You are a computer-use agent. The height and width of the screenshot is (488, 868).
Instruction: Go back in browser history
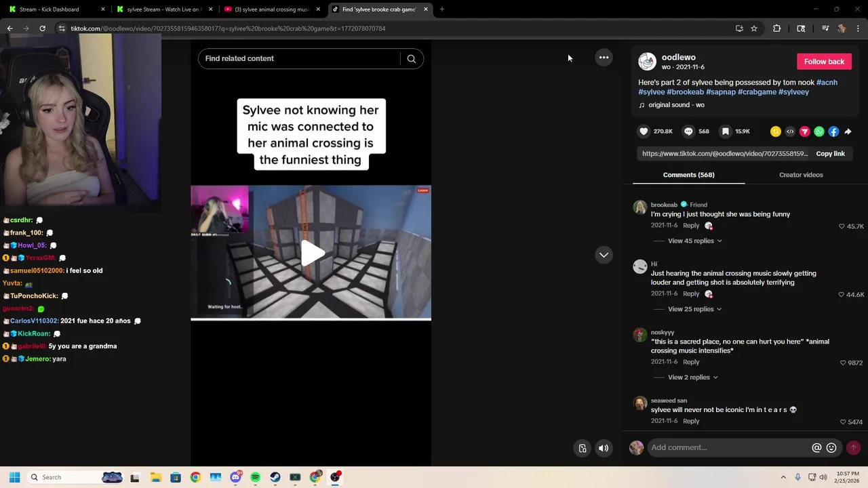(9, 28)
